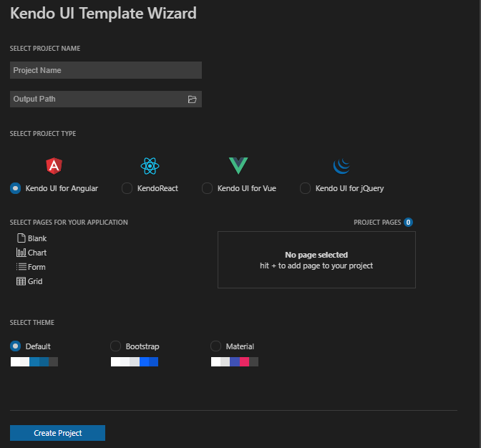Click the Kendo UI for jQuery label
The height and width of the screenshot is (448, 481).
350,188
